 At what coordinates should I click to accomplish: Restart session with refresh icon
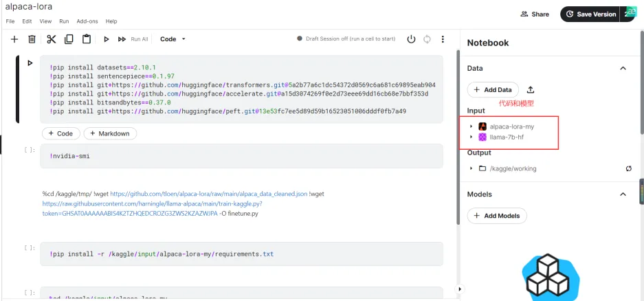427,39
